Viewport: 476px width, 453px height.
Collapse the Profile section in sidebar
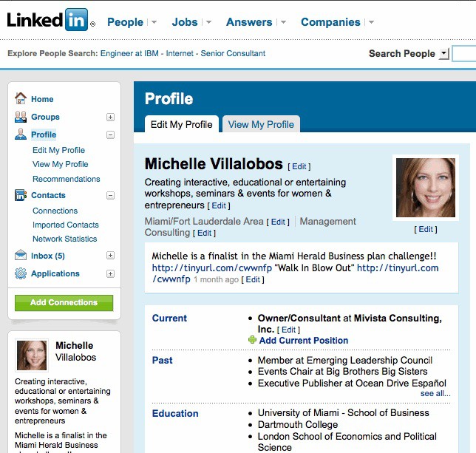point(111,135)
